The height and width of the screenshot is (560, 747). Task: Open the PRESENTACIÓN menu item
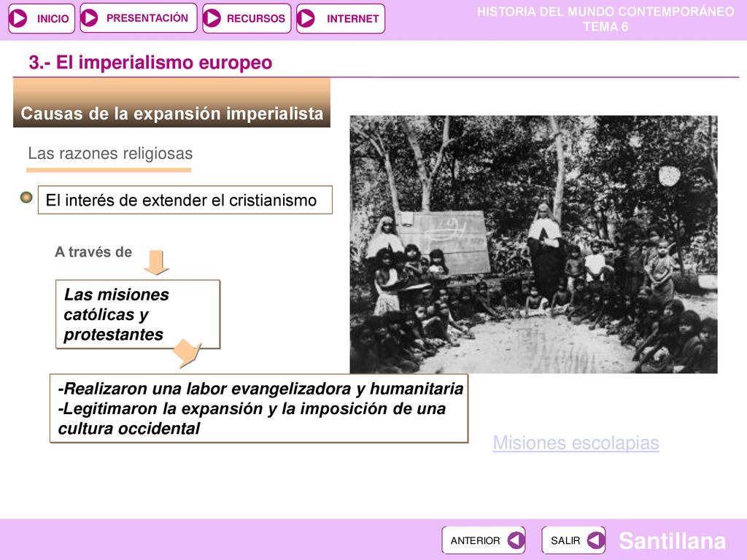pyautogui.click(x=138, y=18)
